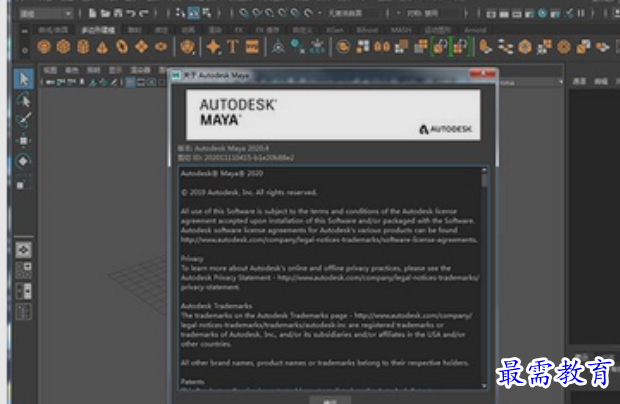Open viewport panel View menu
This screenshot has height=404, width=620.
click(x=50, y=70)
